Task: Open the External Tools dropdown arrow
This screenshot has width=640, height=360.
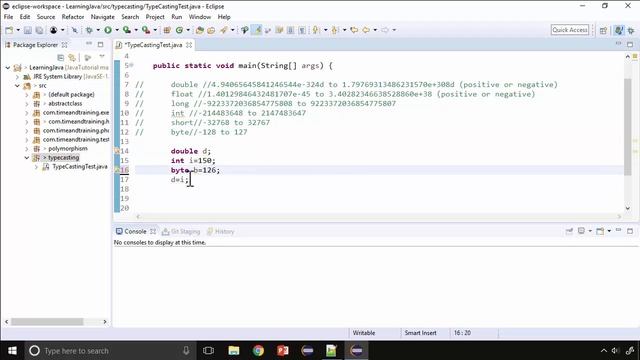Action: 155,30
